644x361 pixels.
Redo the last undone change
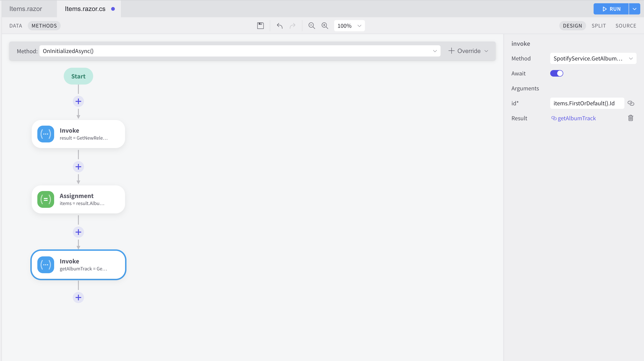point(293,25)
